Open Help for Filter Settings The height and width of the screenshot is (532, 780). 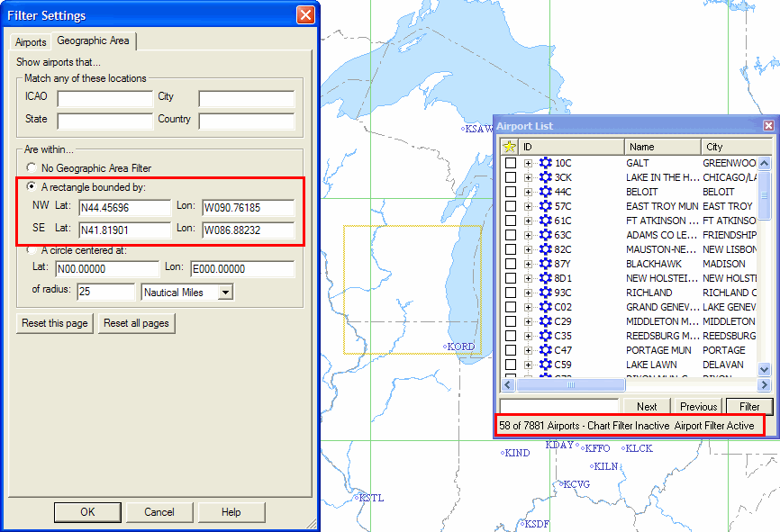point(231,512)
